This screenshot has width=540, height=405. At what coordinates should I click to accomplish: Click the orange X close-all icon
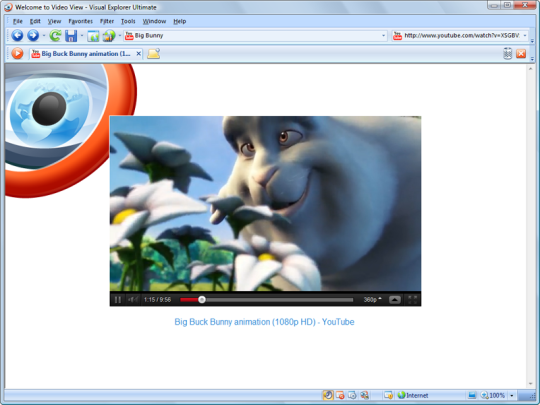point(521,54)
